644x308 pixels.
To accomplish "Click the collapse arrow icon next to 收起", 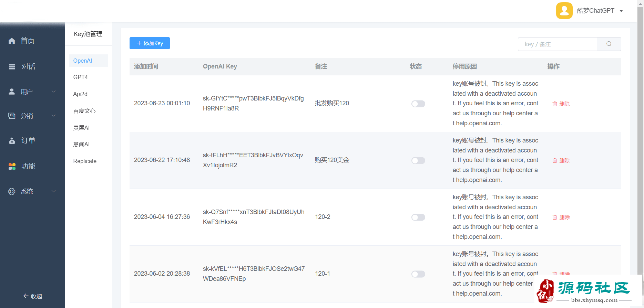I will coord(26,296).
